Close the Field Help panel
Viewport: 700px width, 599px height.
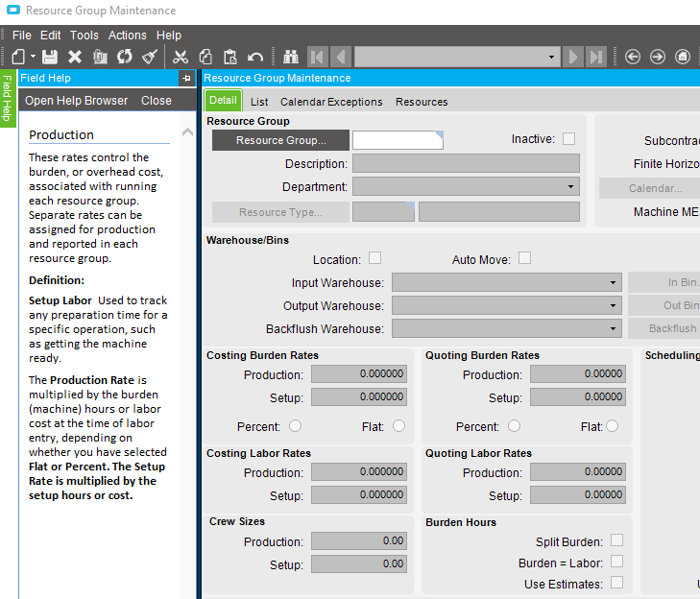click(157, 101)
